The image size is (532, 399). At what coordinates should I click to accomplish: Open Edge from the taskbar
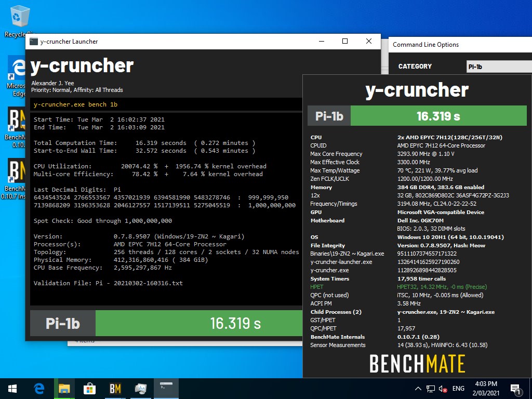(39, 389)
